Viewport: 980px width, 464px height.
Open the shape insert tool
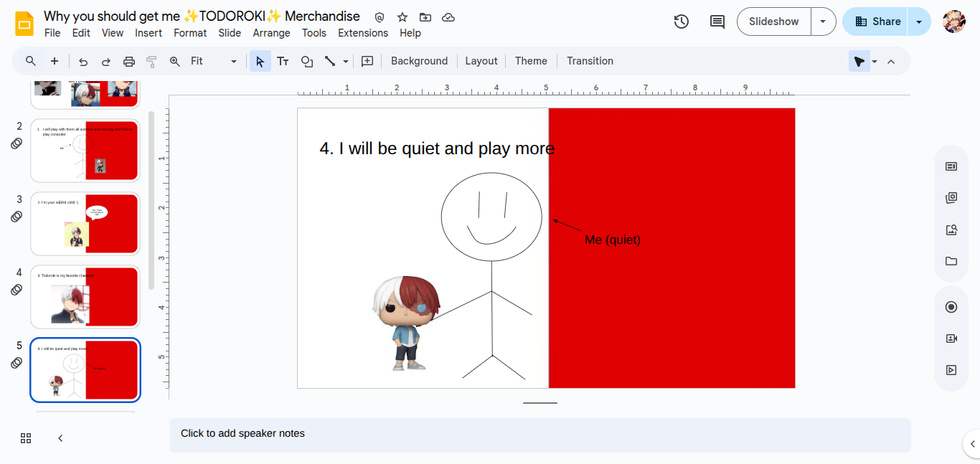[x=307, y=61]
